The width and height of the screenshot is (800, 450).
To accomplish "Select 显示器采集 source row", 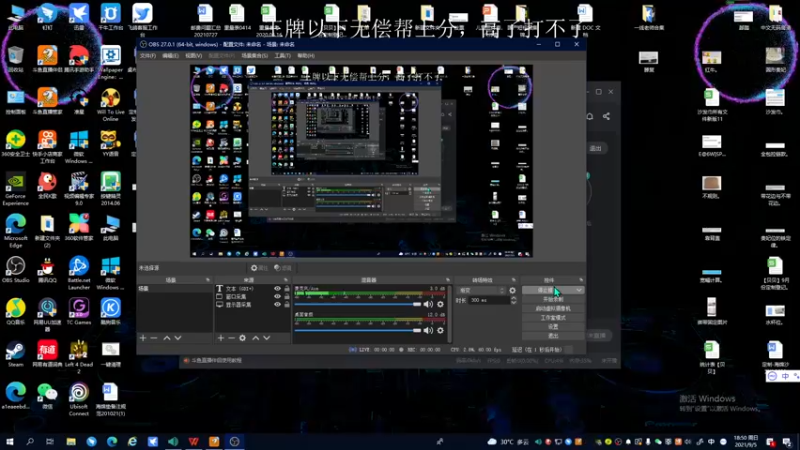I will 253,305.
